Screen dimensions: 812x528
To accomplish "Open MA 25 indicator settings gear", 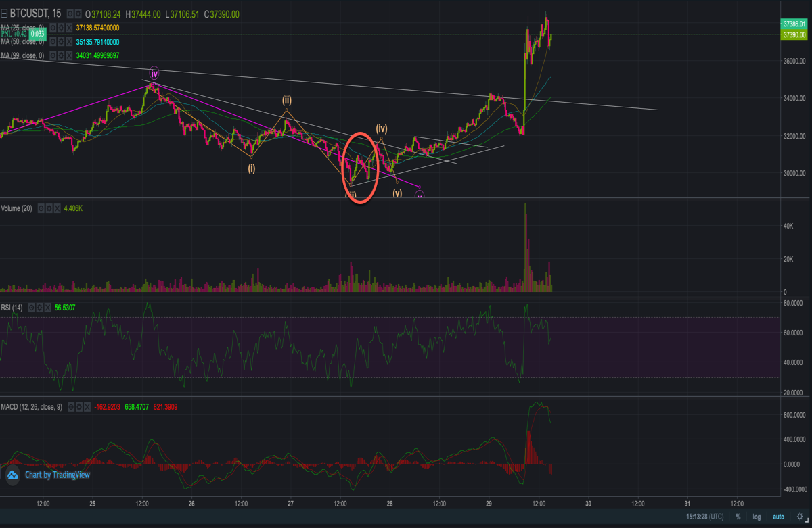I will point(61,28).
